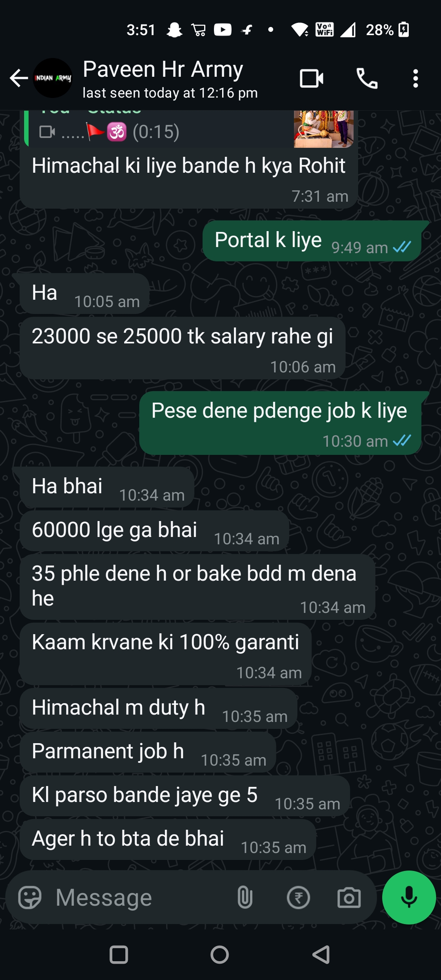Open the emoji sticker picker
The image size is (441, 980).
pos(30,898)
